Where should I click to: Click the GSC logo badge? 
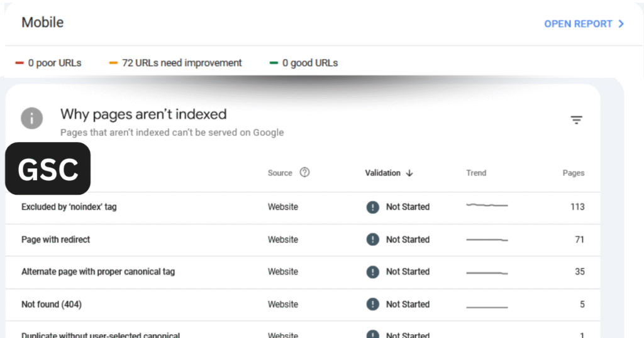click(x=48, y=168)
